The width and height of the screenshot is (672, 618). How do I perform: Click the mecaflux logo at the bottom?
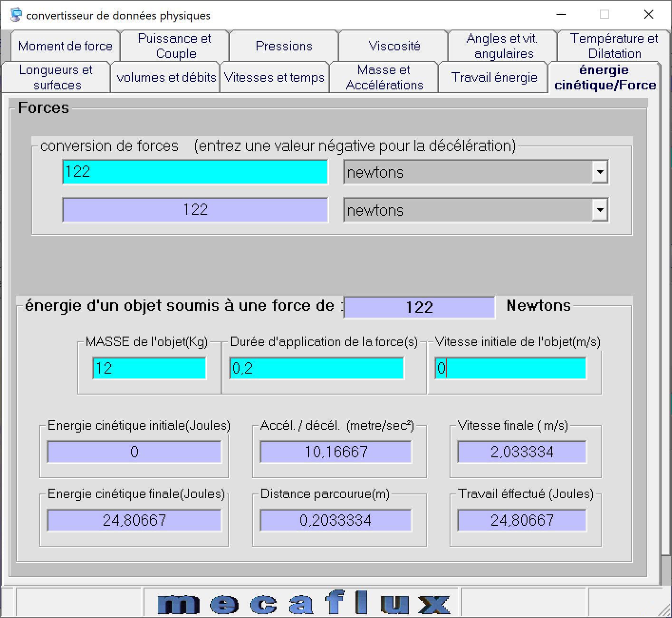pos(302,603)
